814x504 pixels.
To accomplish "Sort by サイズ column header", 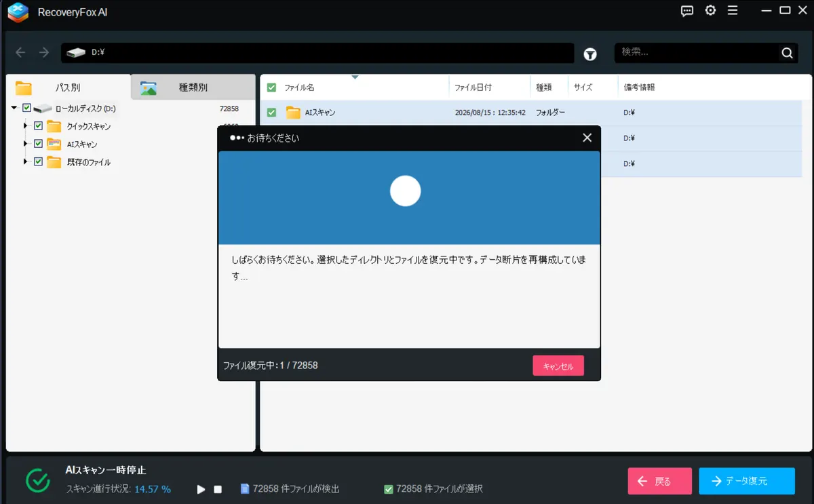I will click(x=583, y=88).
